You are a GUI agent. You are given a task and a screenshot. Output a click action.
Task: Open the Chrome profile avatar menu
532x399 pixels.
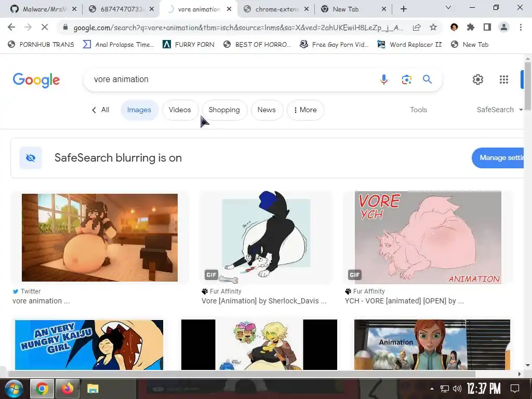tap(504, 27)
